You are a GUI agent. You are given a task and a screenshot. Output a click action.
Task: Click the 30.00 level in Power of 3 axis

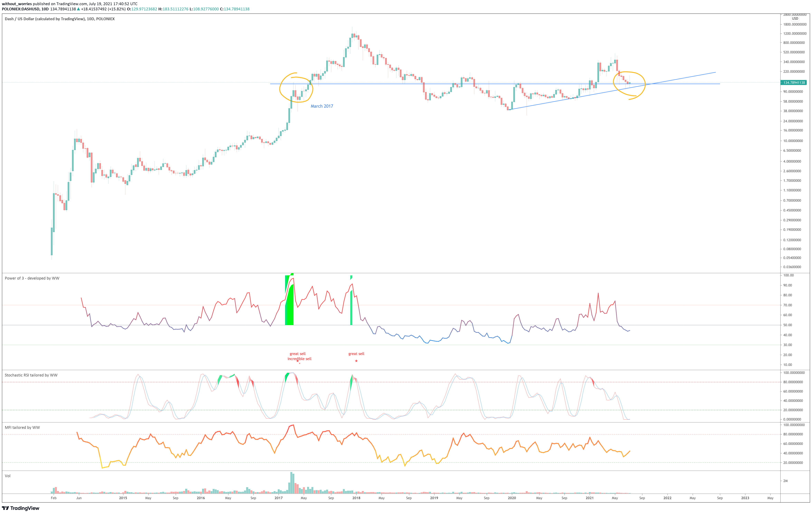[x=788, y=345]
